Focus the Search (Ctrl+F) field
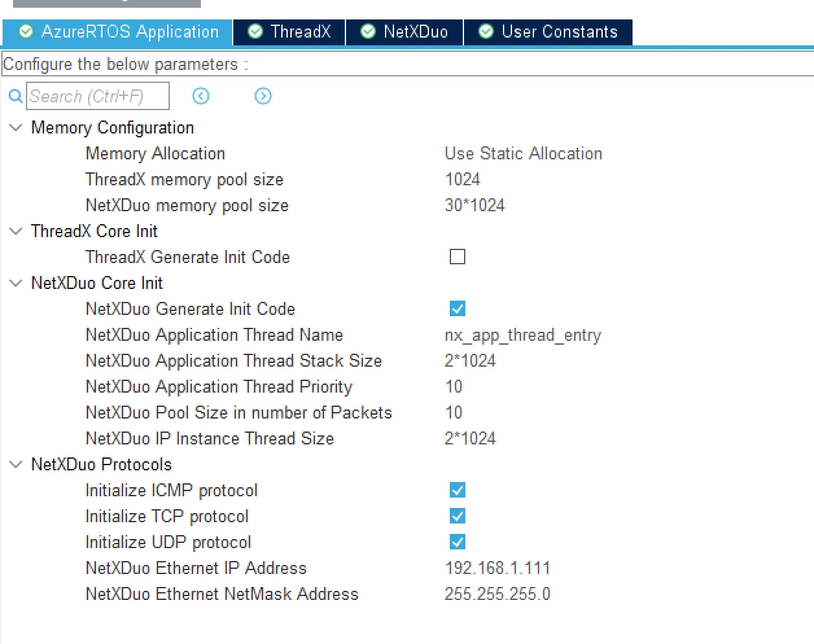 click(x=98, y=96)
